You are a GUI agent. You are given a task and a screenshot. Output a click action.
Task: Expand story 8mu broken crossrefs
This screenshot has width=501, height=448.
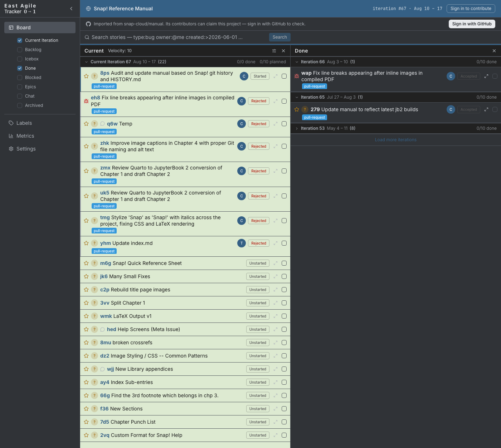(x=276, y=343)
